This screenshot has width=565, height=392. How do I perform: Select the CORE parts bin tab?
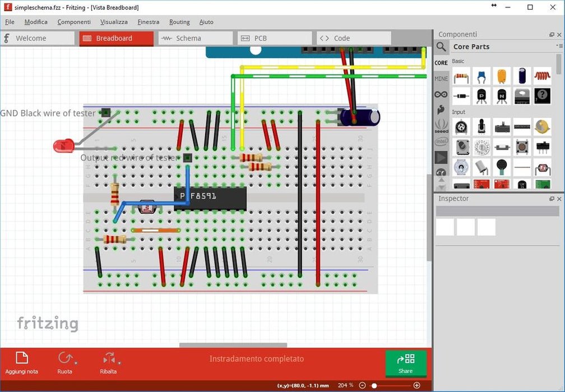(441, 63)
